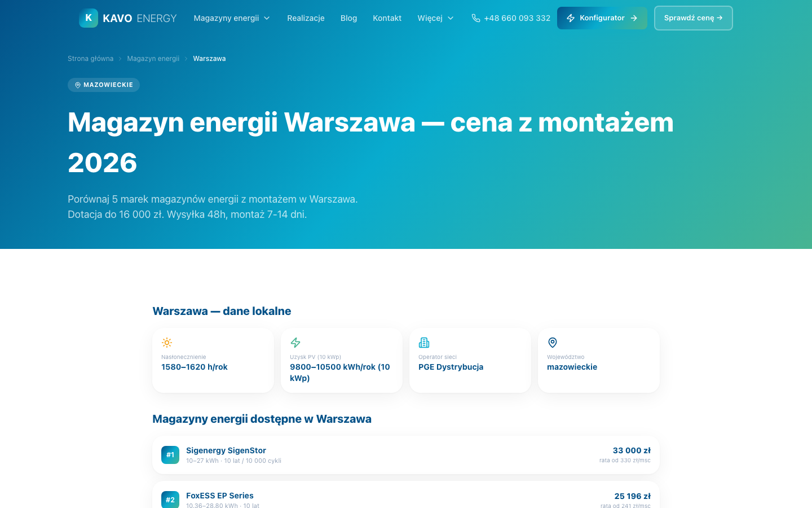Open the Sigenergy SigenStor product row
Viewport: 812px width, 508px height.
[x=406, y=455]
